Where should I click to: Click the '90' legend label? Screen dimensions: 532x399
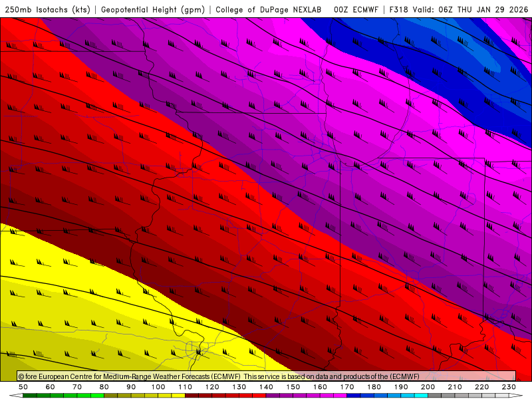coord(131,387)
